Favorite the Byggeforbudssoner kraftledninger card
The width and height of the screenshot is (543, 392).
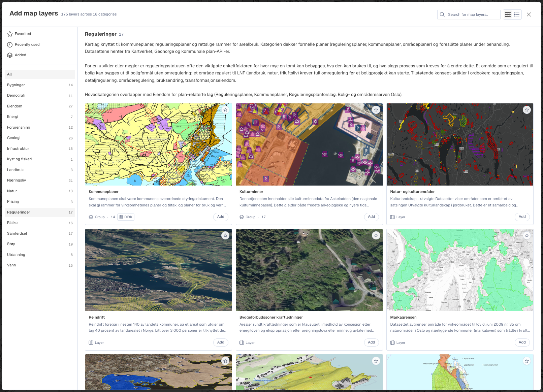point(376,235)
